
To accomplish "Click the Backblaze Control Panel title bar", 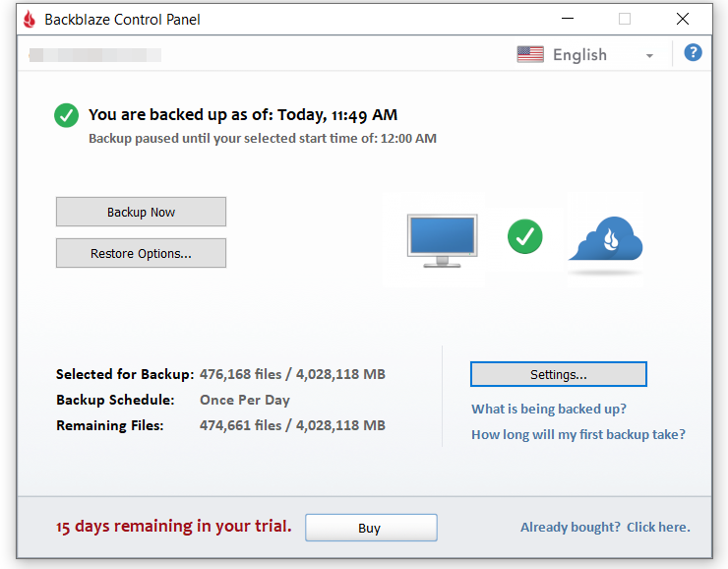I will pos(295,19).
